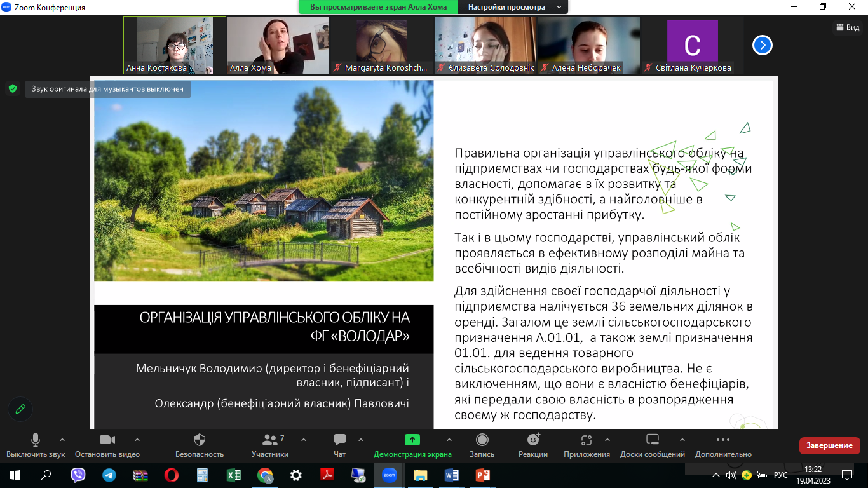Viewport: 868px width, 488px height.
Task: Launch PowerPoint from the taskbar
Action: pyautogui.click(x=482, y=475)
